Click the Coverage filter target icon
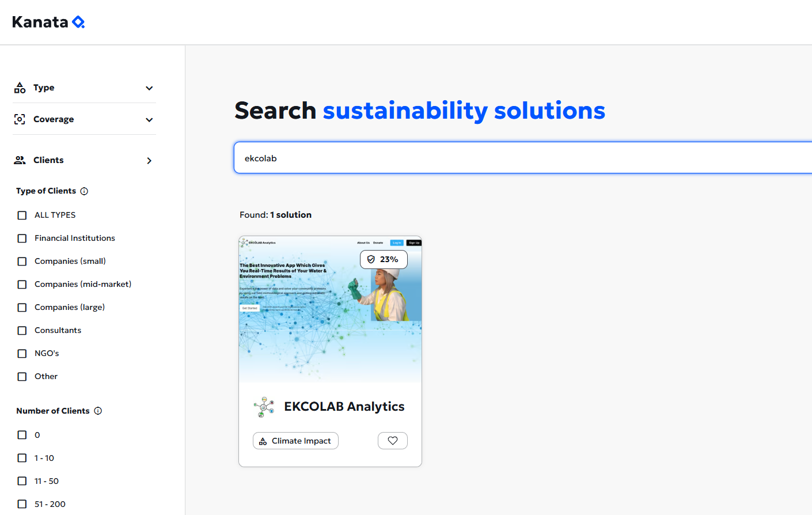This screenshot has width=812, height=515. (20, 119)
